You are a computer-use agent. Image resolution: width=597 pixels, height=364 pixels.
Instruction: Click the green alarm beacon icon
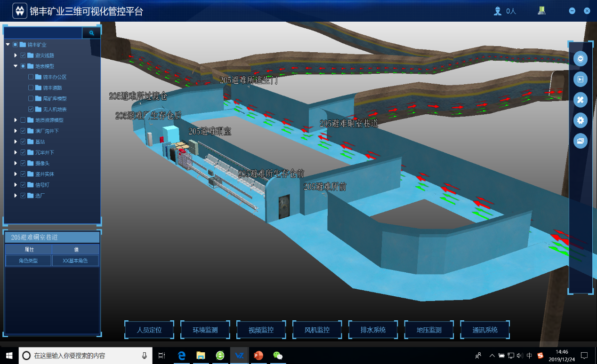click(x=542, y=11)
